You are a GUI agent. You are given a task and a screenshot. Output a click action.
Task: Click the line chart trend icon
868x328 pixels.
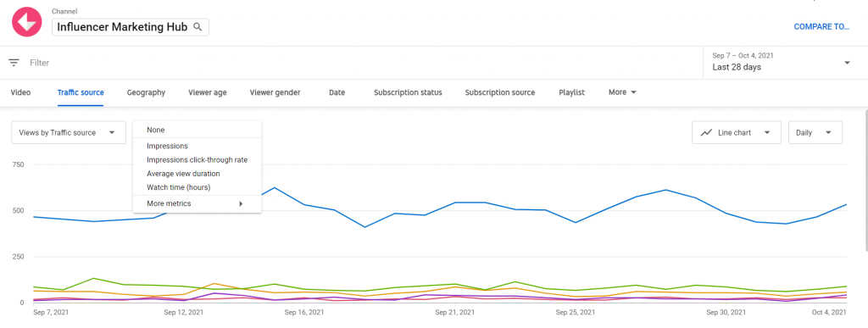click(x=706, y=133)
